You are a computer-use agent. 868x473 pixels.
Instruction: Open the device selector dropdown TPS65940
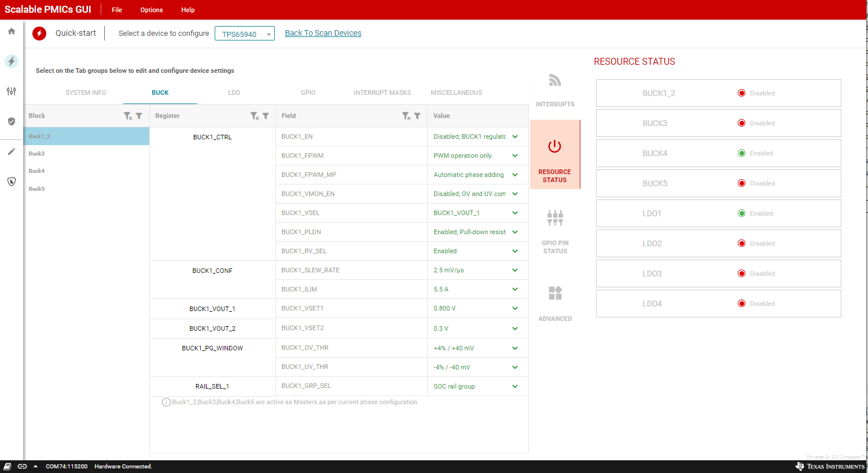click(x=244, y=34)
